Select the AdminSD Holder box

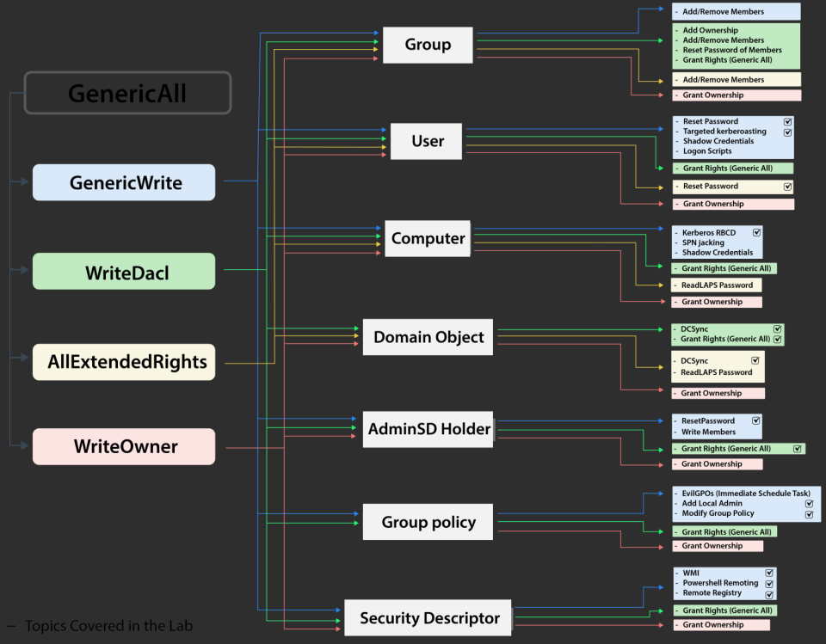click(x=428, y=428)
